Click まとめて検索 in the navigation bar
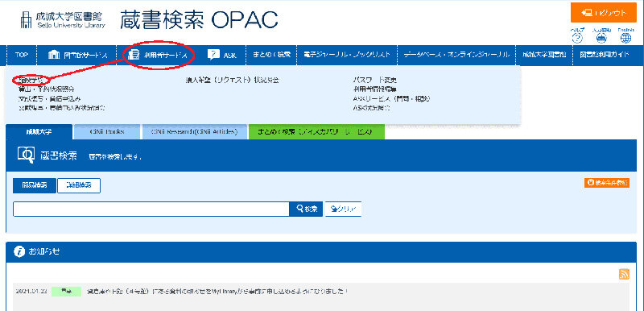Image resolution: width=644 pixels, height=311 pixels. 271,55
